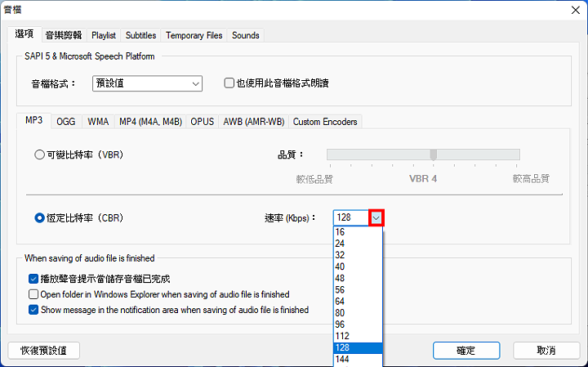Select 48 in bitrate list
The height and width of the screenshot is (367, 588).
click(x=358, y=279)
